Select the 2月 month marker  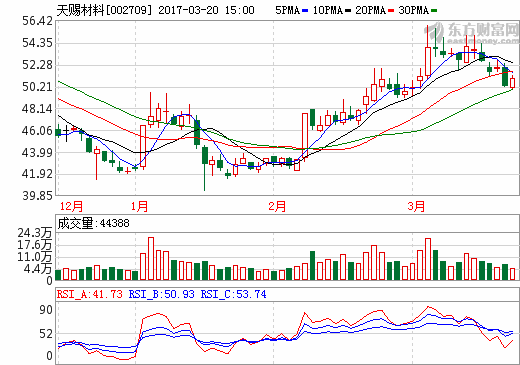pos(277,206)
